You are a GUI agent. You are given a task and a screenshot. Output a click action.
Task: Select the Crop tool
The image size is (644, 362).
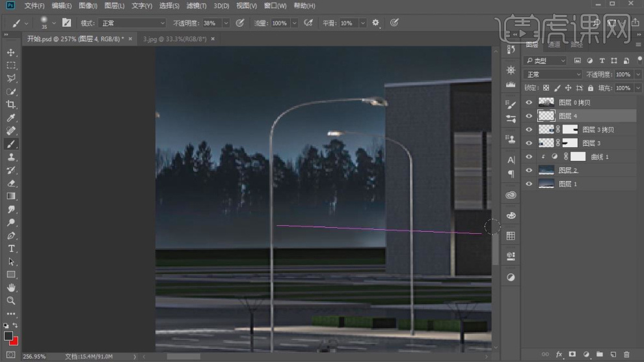tap(11, 104)
